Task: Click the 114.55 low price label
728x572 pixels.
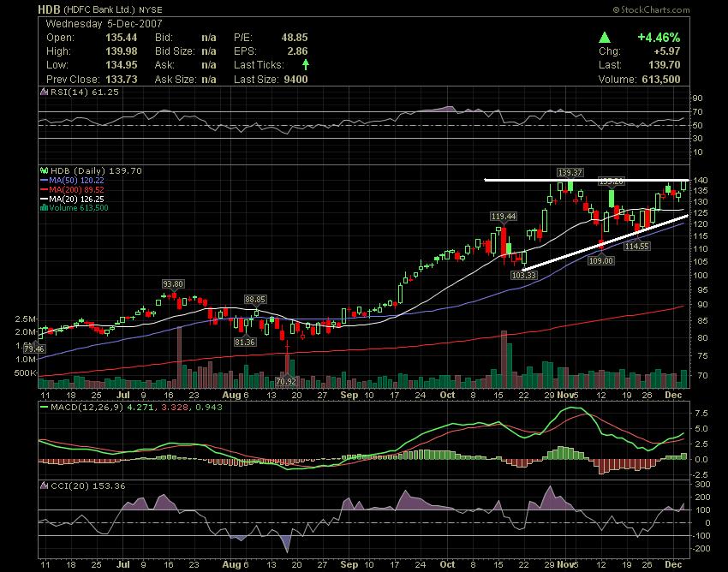Action: tap(636, 246)
